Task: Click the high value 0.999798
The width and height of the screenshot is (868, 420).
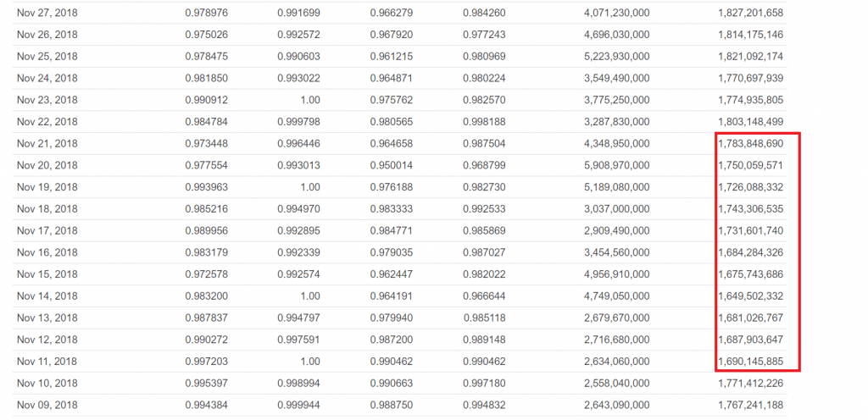Action: click(298, 122)
